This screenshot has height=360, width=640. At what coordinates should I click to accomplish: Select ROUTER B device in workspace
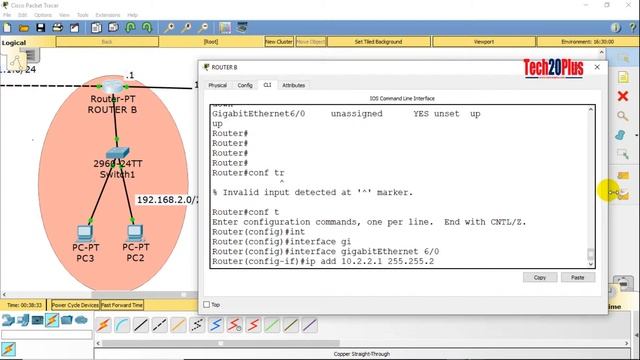[113, 87]
